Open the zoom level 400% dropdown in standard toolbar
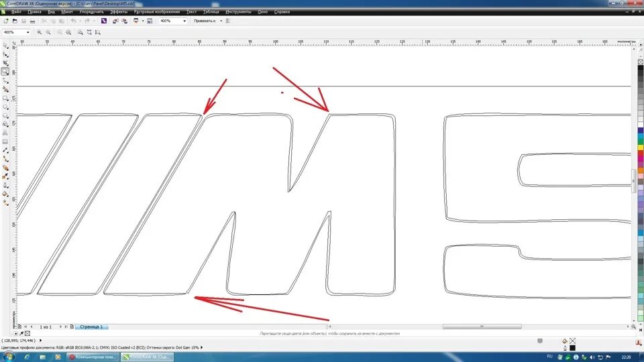The image size is (644, 362). pos(184,21)
